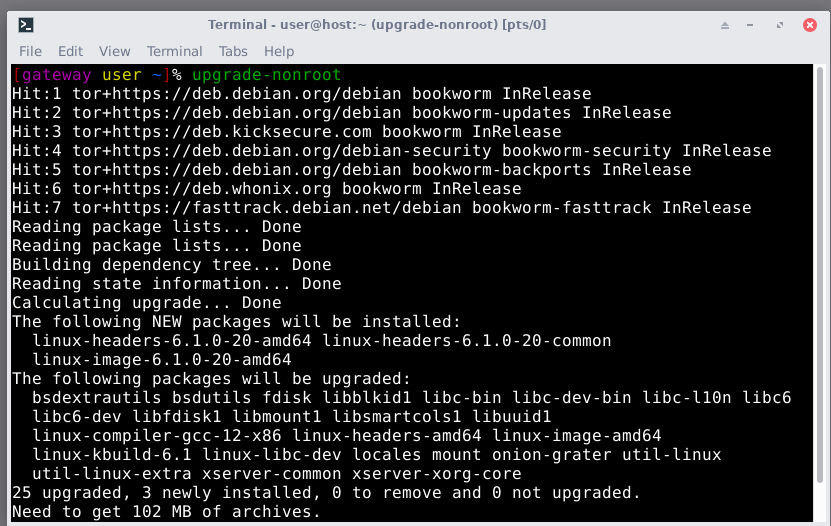This screenshot has height=526, width=831.
Task: Click the word gateway in the prompt
Action: pyautogui.click(x=56, y=75)
